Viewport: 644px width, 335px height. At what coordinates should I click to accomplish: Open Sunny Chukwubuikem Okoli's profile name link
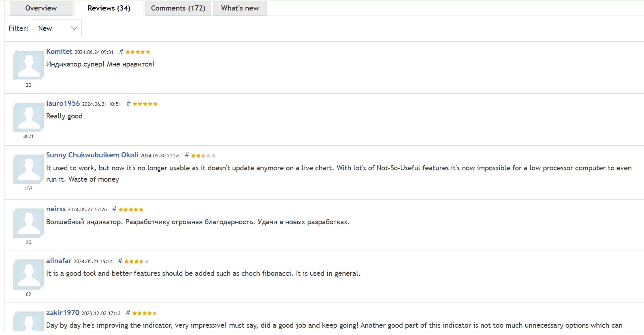coord(92,155)
